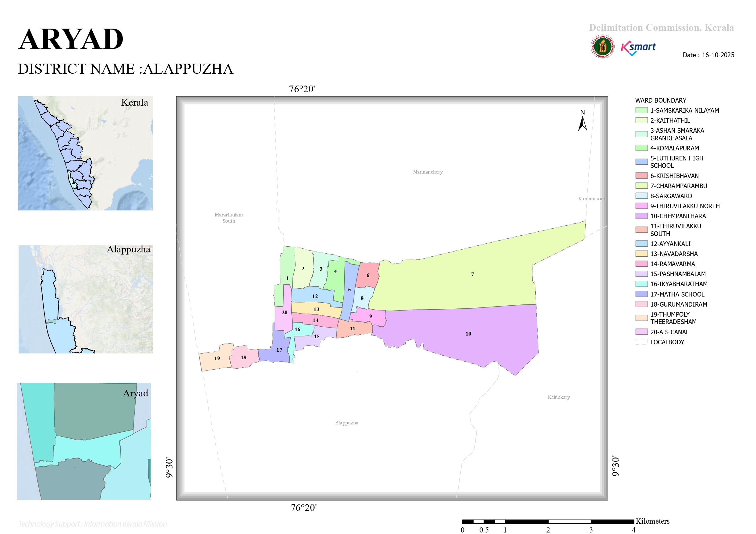The image size is (756, 534).
Task: Click ward 6 on the map
Action: (x=368, y=276)
